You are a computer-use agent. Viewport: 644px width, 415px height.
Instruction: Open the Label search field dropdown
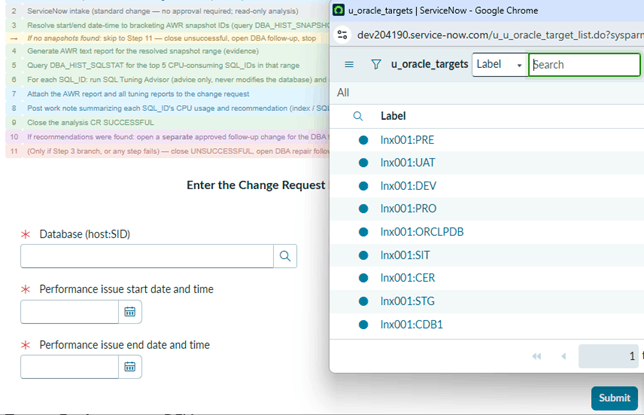[500, 65]
